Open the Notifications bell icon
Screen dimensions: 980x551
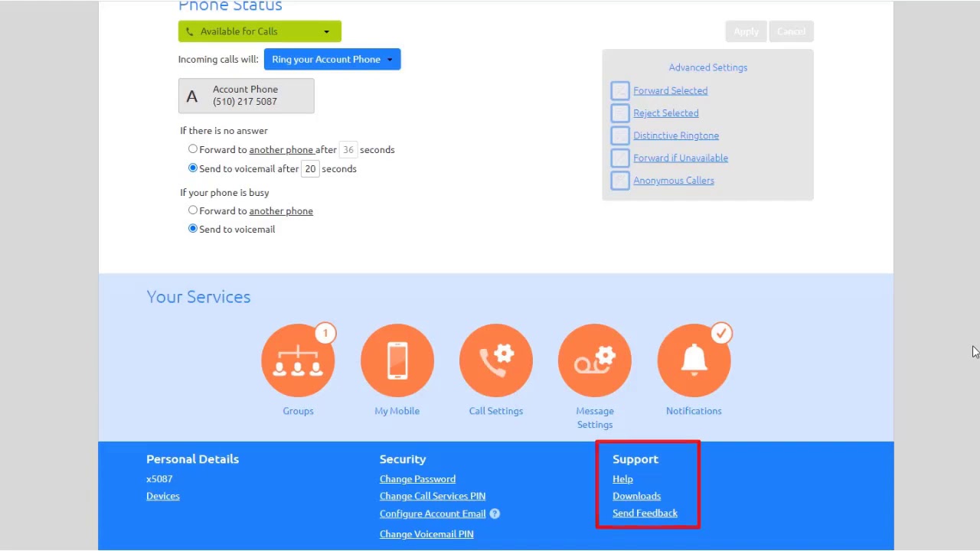pyautogui.click(x=694, y=360)
